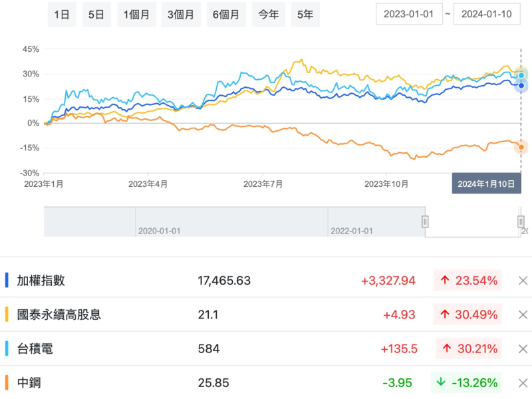Select the 1日 time range
The width and height of the screenshot is (532, 399).
point(62,15)
